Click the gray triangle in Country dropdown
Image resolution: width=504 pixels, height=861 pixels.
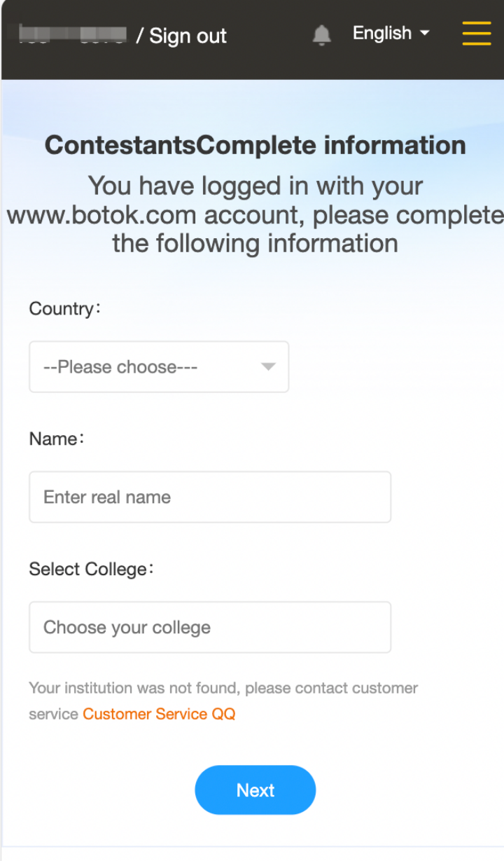click(268, 367)
